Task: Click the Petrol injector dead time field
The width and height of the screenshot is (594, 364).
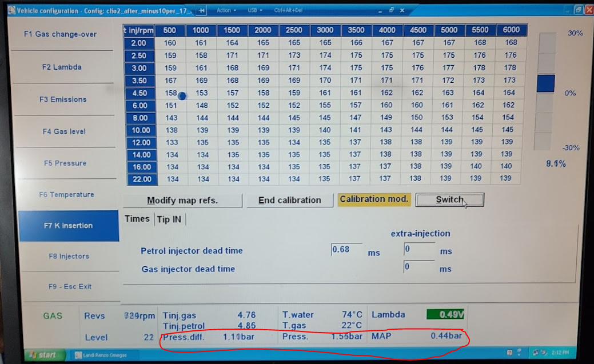Action: 346,250
